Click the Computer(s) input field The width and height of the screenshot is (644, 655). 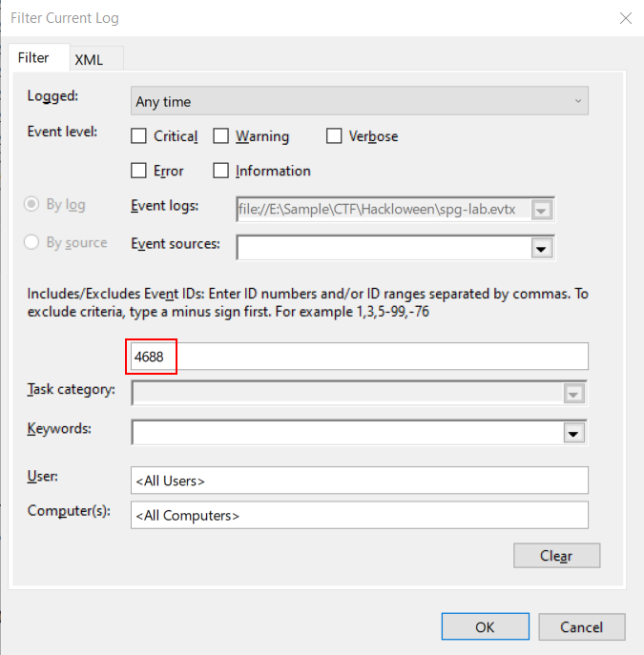click(359, 515)
